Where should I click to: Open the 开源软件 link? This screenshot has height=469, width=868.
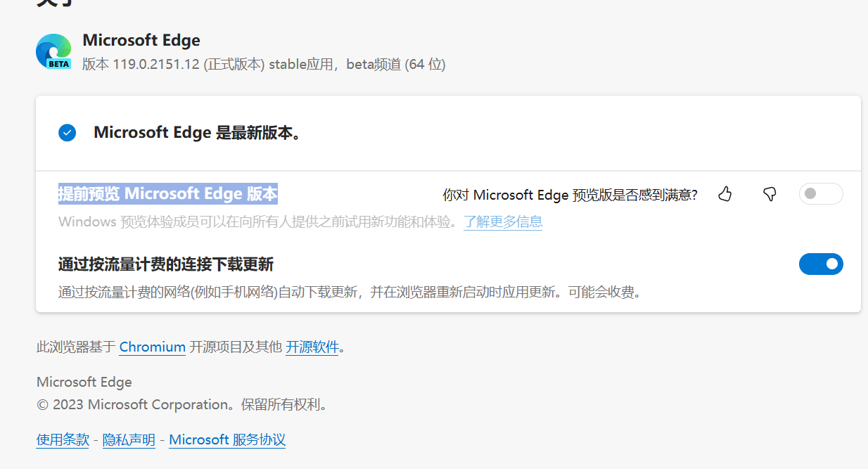pos(312,347)
